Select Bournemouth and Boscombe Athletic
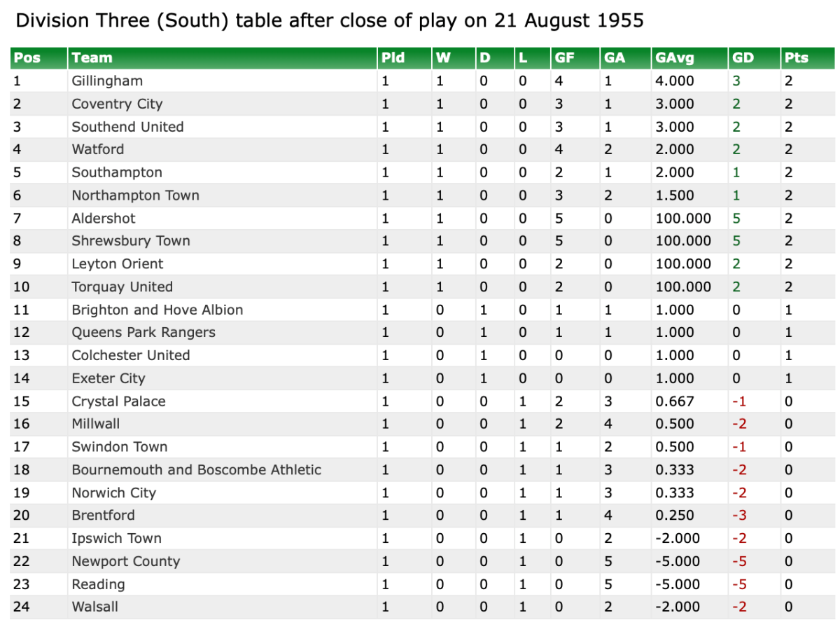Viewport: 840px width, 620px height. coord(196,470)
